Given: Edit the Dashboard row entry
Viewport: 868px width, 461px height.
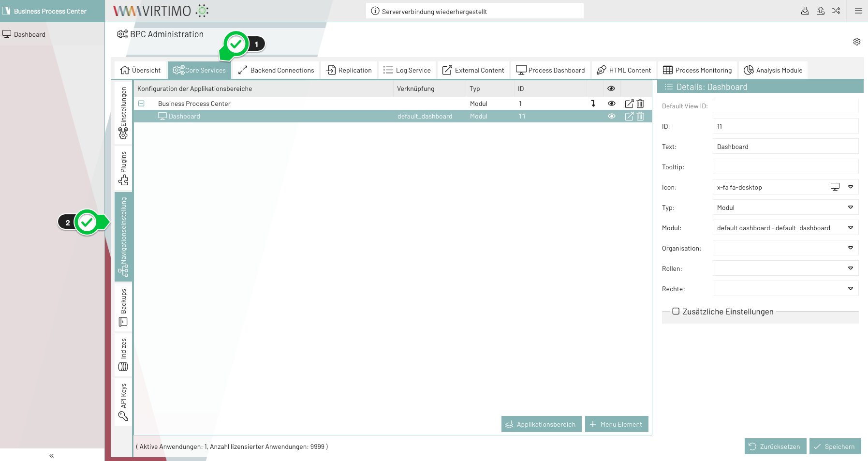Looking at the screenshot, I should pos(629,116).
